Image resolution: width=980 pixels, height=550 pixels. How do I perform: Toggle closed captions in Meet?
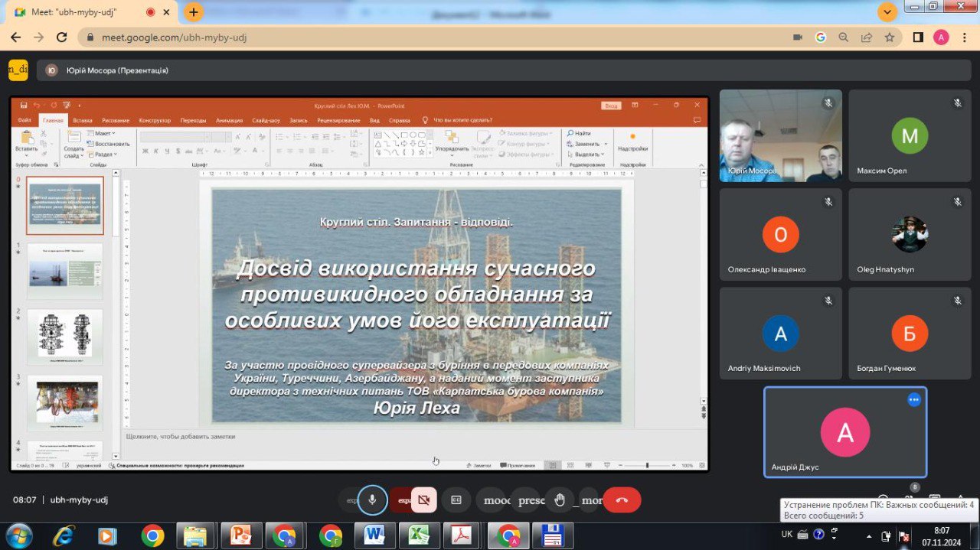[x=456, y=500]
